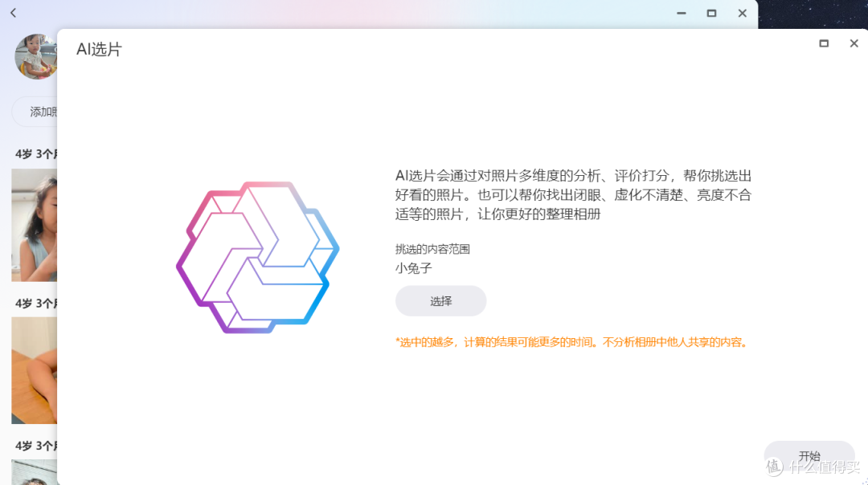
Task: Maximize the AI选片 dialog
Action: pos(824,43)
